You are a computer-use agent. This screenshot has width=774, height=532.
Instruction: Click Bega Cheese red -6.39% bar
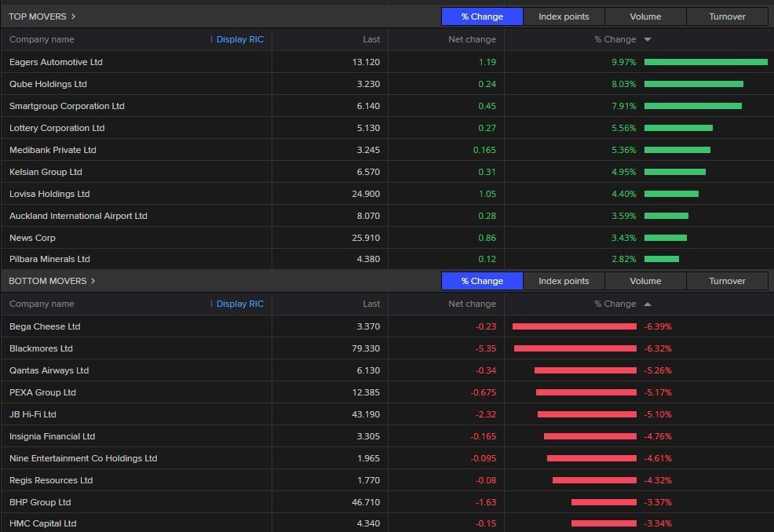tap(575, 326)
